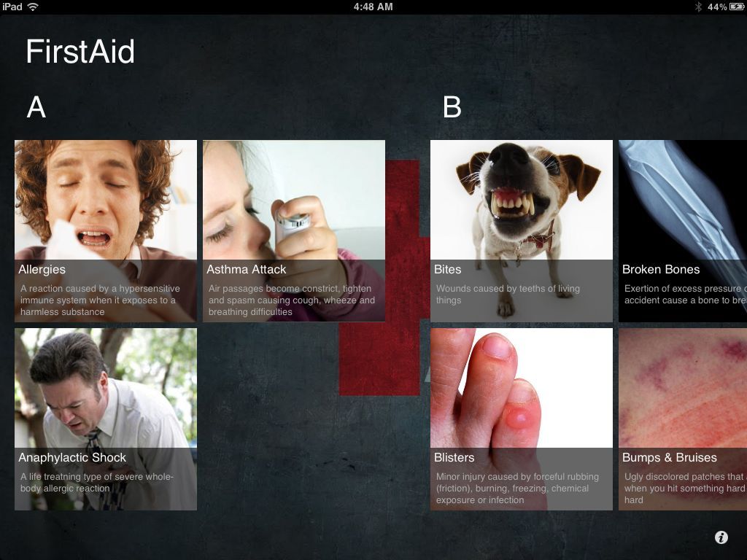This screenshot has height=560, width=747.
Task: Open the Bites dog photo
Action: tap(521, 200)
